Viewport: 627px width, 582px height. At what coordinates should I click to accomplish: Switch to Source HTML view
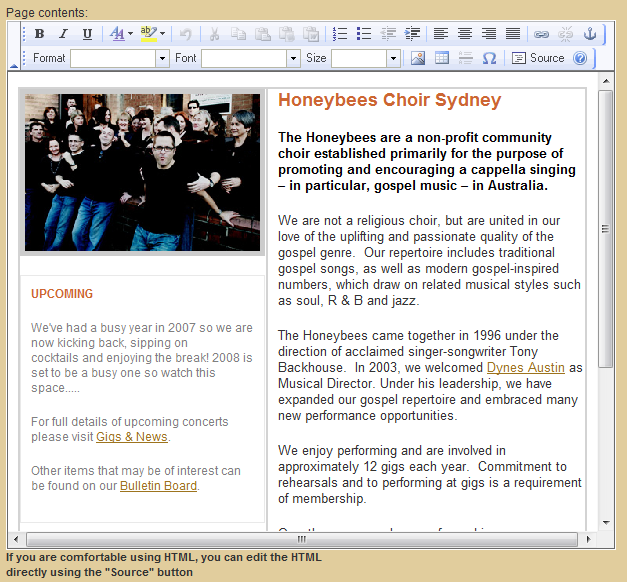tap(538, 58)
